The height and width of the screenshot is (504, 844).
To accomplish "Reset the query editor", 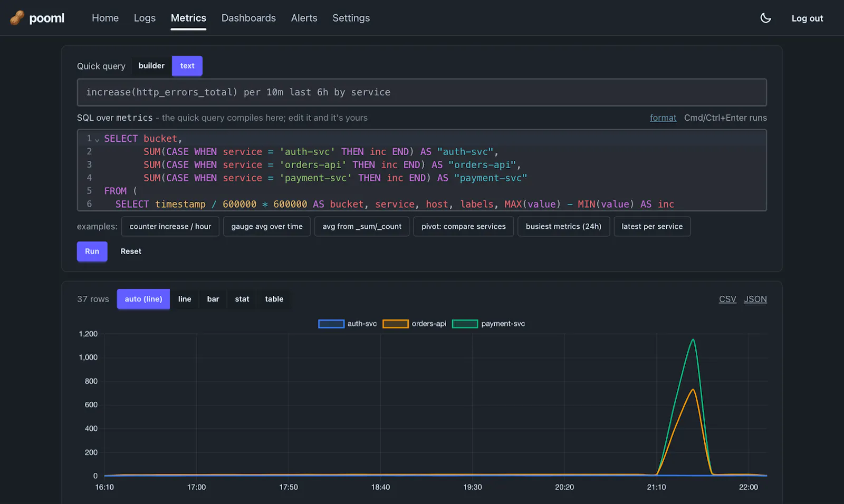I will [131, 251].
